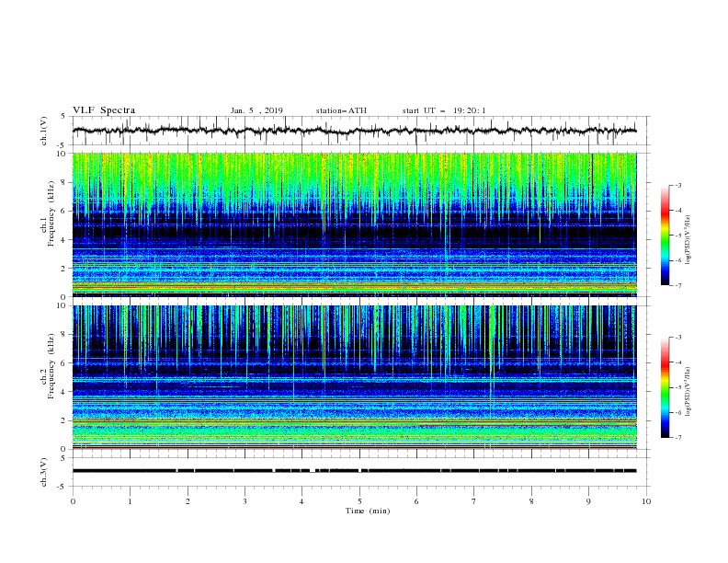Click the time axis tick label '7'
Image resolution: width=728 pixels, height=563 pixels.
pyautogui.click(x=474, y=501)
